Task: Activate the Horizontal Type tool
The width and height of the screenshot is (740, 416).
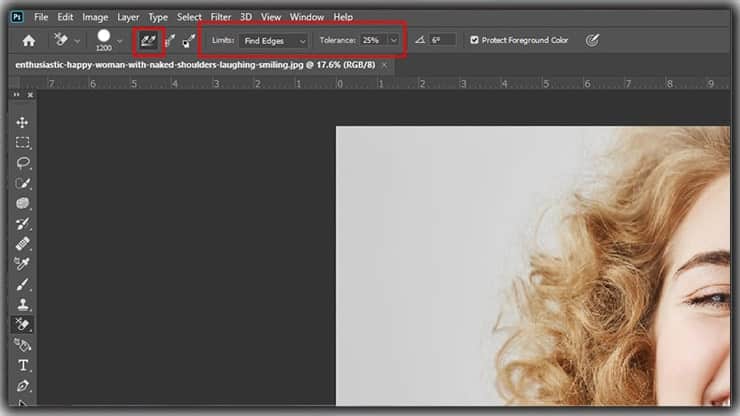Action: point(23,365)
